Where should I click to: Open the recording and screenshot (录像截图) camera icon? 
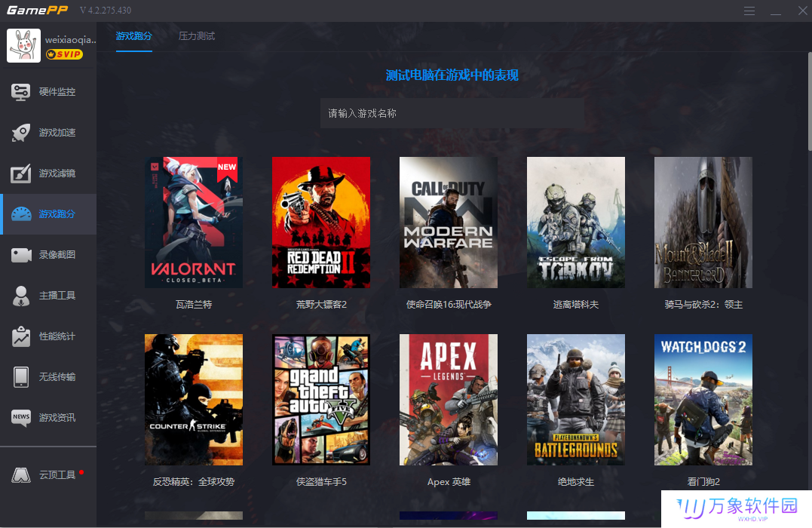[x=21, y=255]
